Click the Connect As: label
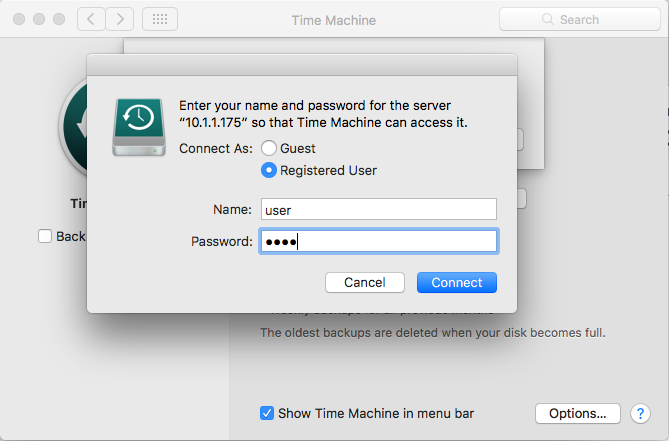The width and height of the screenshot is (669, 441). click(x=216, y=148)
